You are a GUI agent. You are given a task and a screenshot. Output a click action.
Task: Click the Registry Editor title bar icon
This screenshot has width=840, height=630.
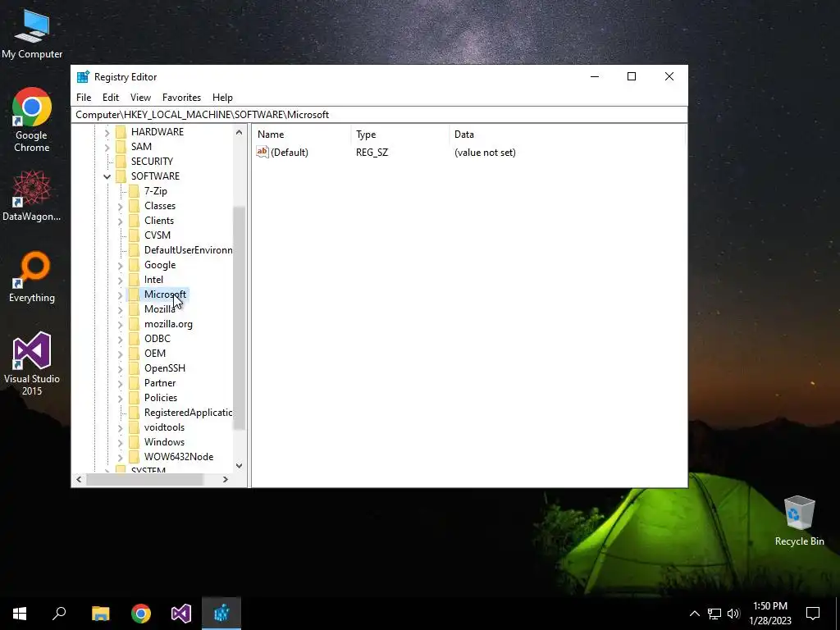(x=83, y=76)
